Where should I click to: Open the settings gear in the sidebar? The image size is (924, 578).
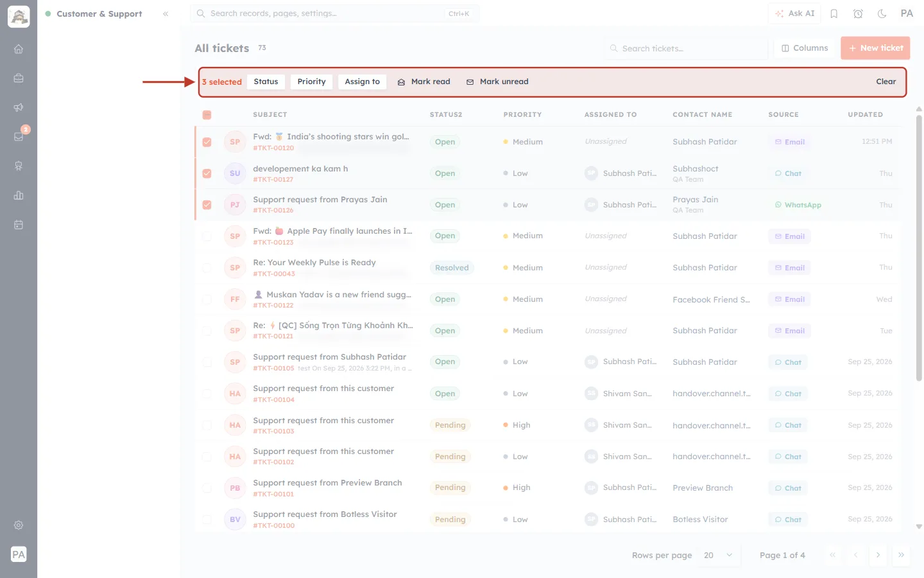coord(19,525)
